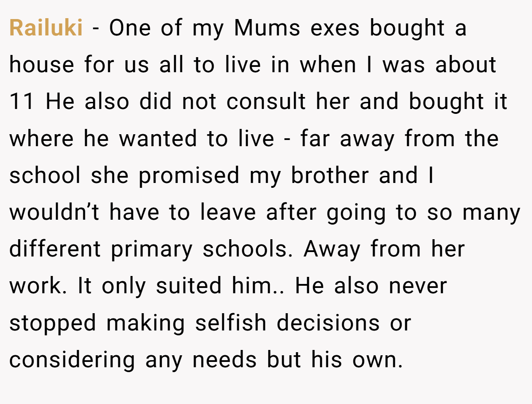Click the word "consult" in the text
The image size is (532, 404).
265,102
